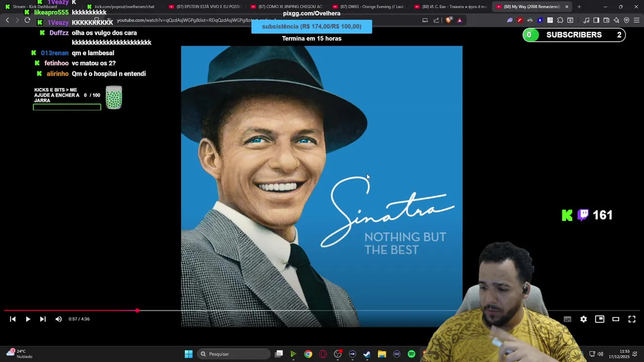Launch Steam from the taskbar
644x362 pixels.
point(367,354)
